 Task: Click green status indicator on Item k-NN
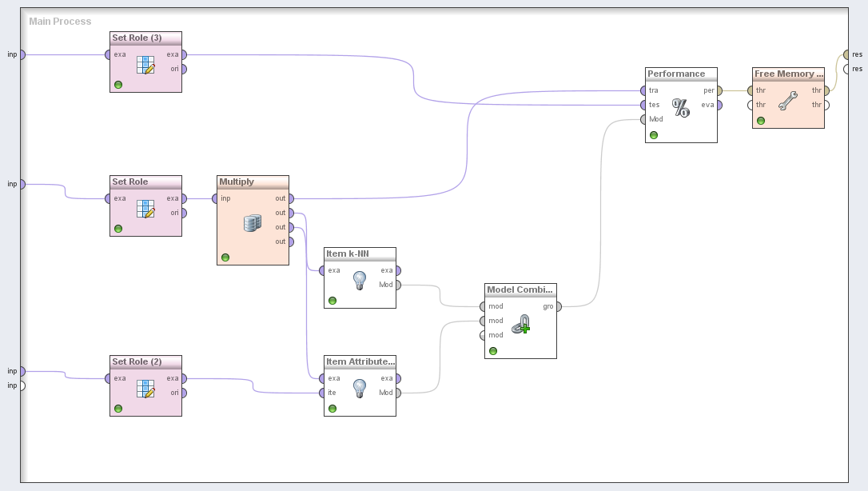[x=332, y=301]
